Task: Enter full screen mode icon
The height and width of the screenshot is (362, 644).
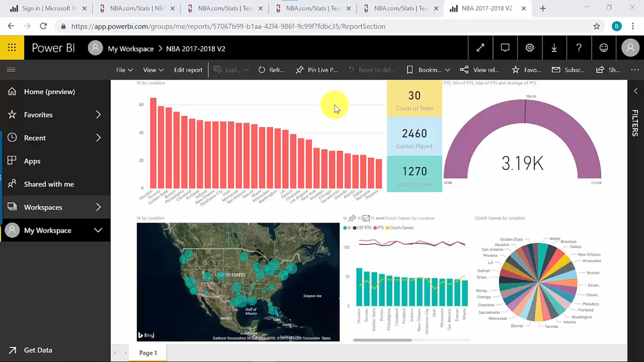Action: pos(480,48)
